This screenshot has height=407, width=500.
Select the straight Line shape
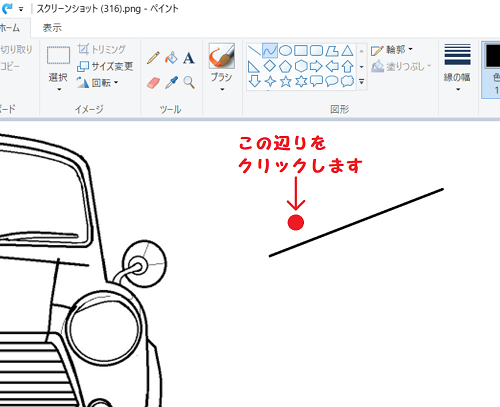[254, 50]
